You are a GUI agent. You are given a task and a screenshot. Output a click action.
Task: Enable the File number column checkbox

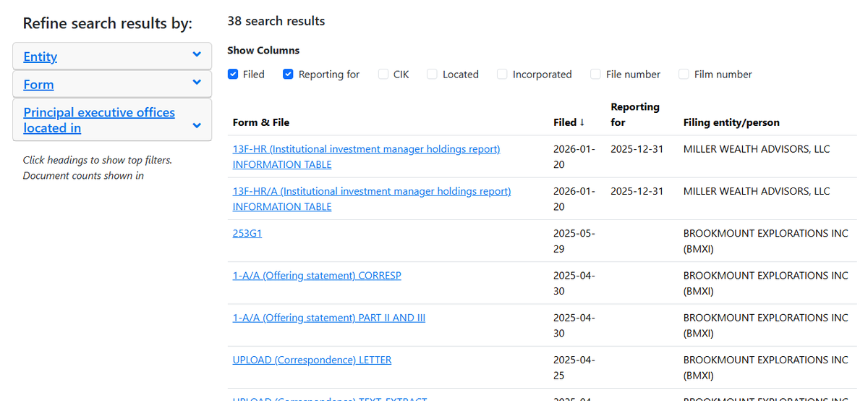pos(595,74)
